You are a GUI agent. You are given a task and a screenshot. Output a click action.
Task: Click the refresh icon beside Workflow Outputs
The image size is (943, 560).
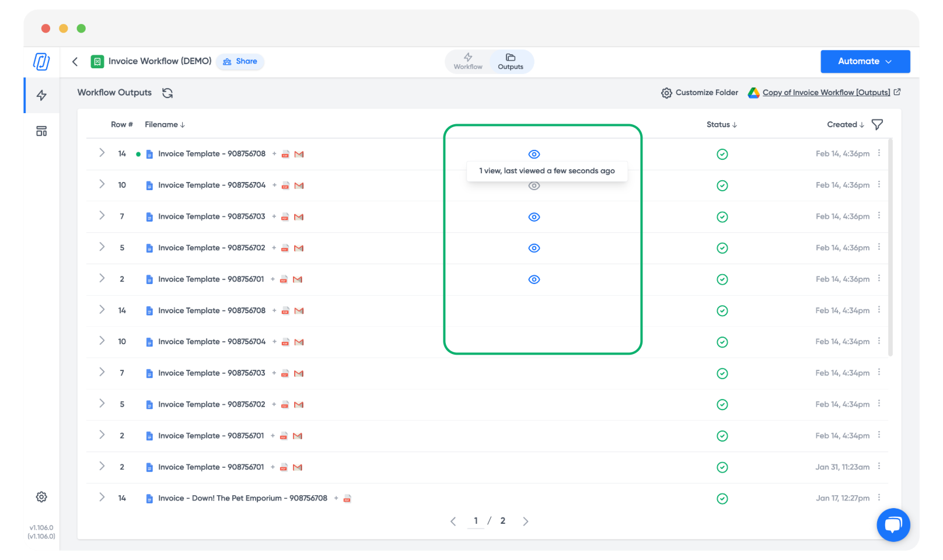pyautogui.click(x=167, y=93)
